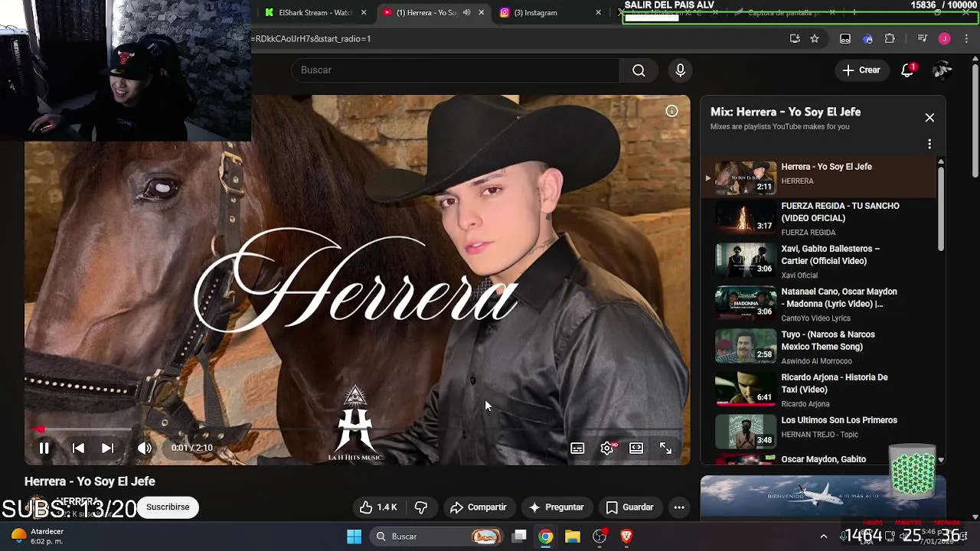Click YouTube search magnifier button
Screen dimensions: 980x551
coord(639,70)
